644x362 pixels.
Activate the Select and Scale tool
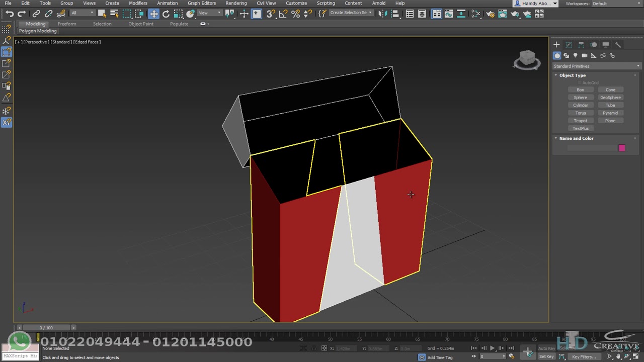pyautogui.click(x=178, y=14)
